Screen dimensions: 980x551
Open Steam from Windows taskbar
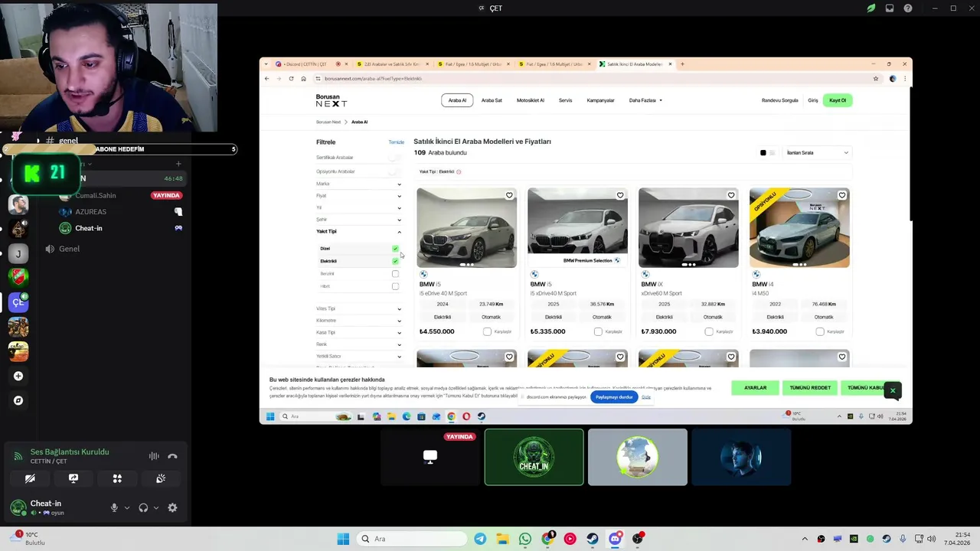(593, 539)
